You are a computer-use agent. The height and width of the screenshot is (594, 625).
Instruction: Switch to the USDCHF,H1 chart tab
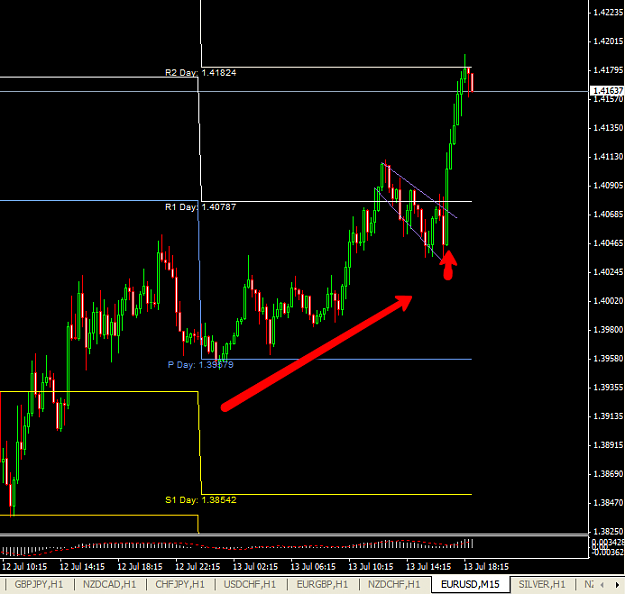(250, 584)
